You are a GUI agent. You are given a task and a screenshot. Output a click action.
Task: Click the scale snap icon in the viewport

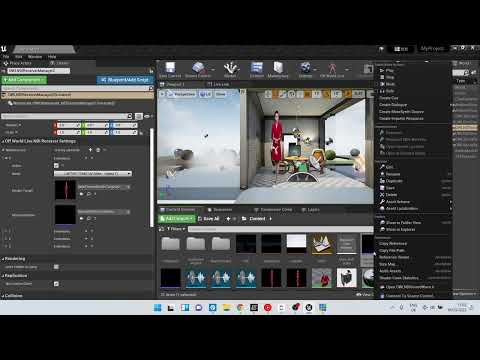pos(348,94)
